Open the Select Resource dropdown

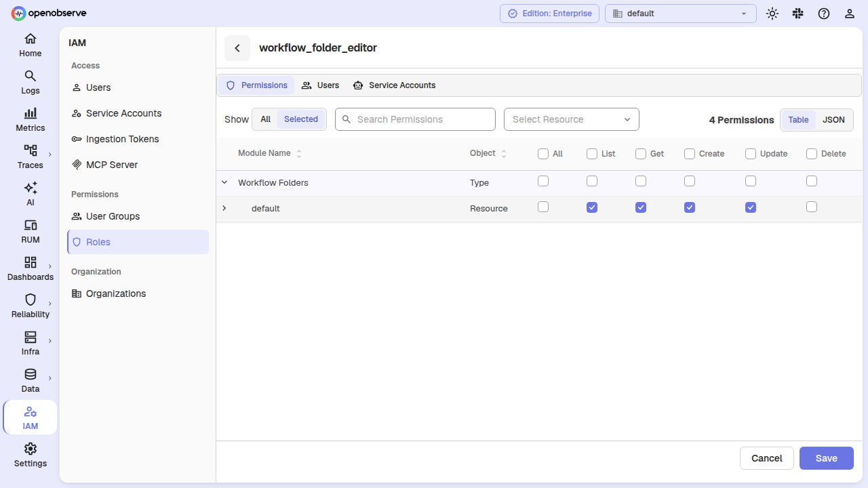pyautogui.click(x=572, y=119)
